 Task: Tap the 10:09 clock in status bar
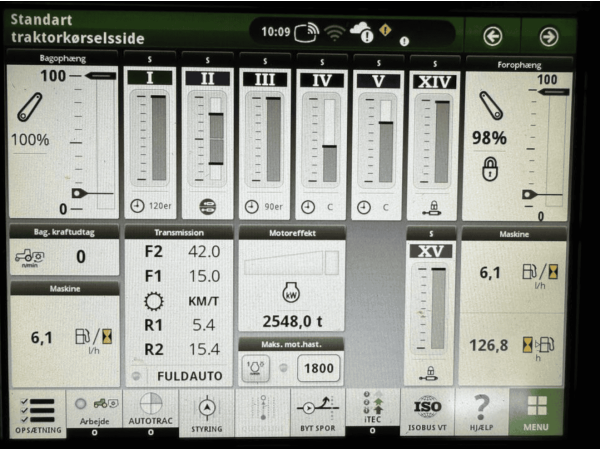pyautogui.click(x=276, y=32)
